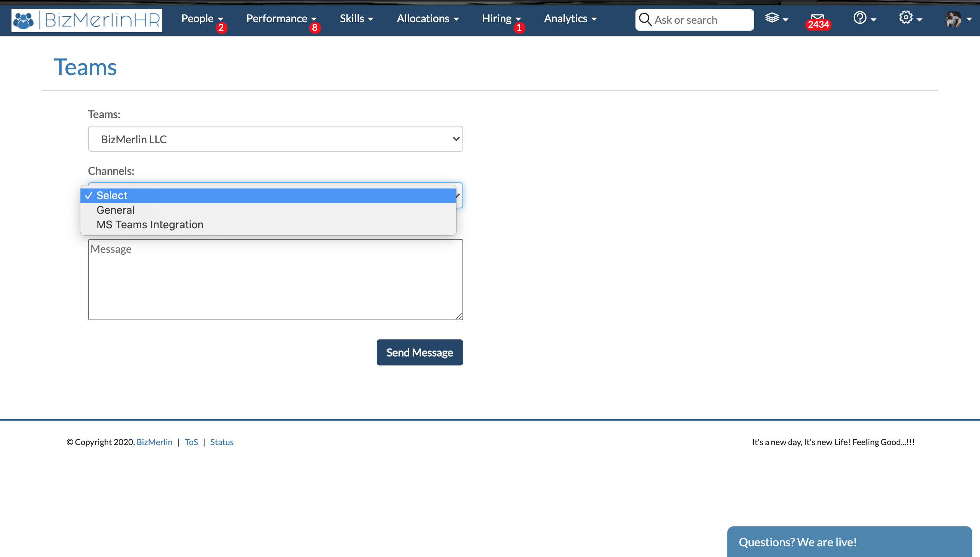
Task: Open the Allocations menu
Action: click(x=428, y=18)
